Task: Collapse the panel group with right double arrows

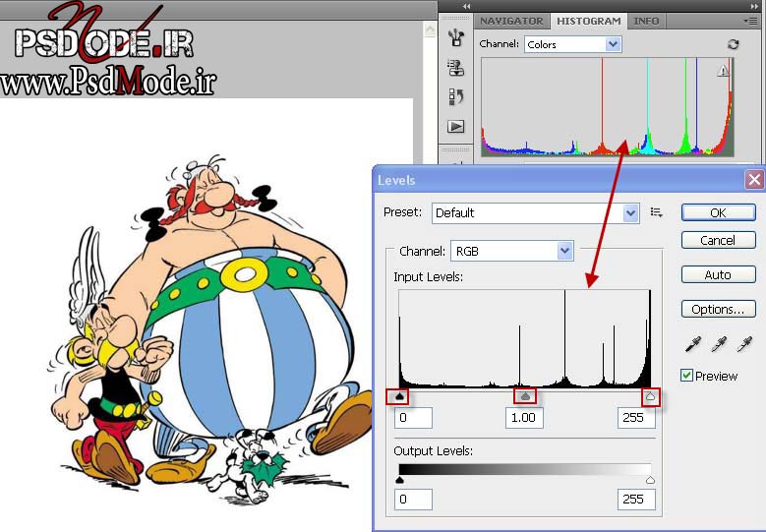Action: click(x=755, y=6)
